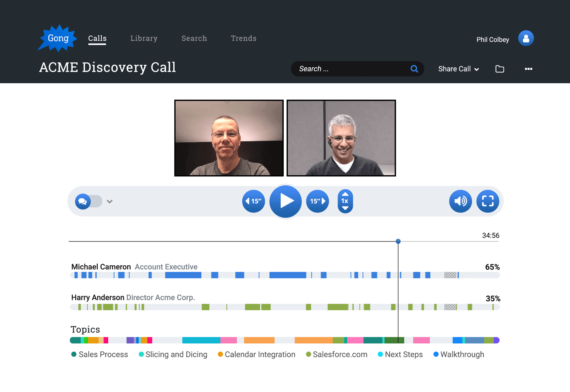Select the Calendar Integration topic legend
Viewport: 570px width, 392px height.
257,354
